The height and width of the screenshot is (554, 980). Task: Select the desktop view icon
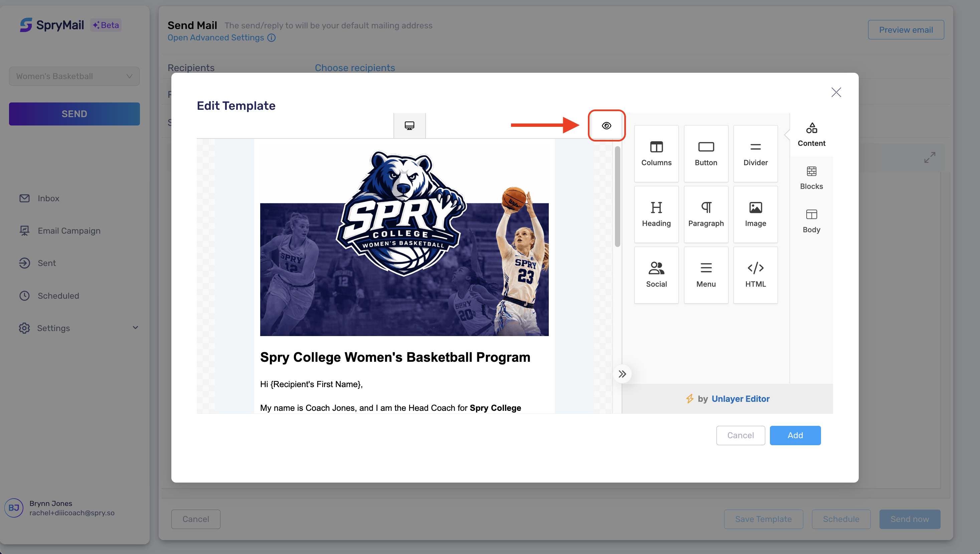coord(409,125)
